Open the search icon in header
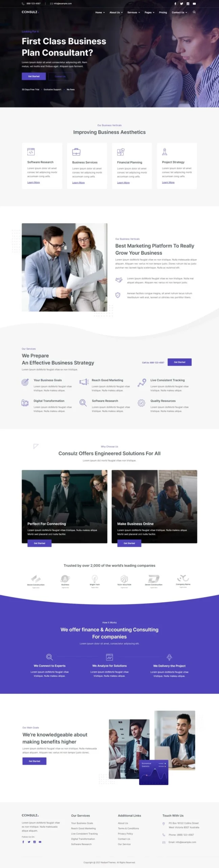The width and height of the screenshot is (219, 868). click(194, 12)
